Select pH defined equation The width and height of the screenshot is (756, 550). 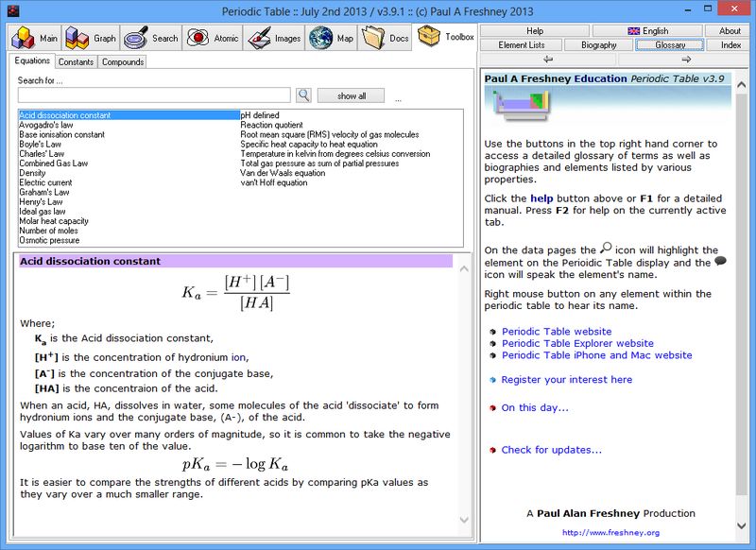259,115
